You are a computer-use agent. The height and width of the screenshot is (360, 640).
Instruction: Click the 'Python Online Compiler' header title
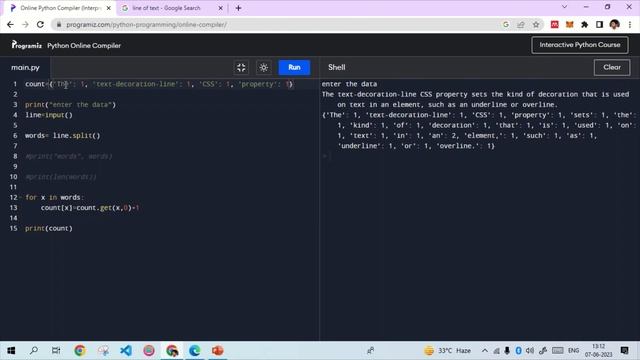84,45
